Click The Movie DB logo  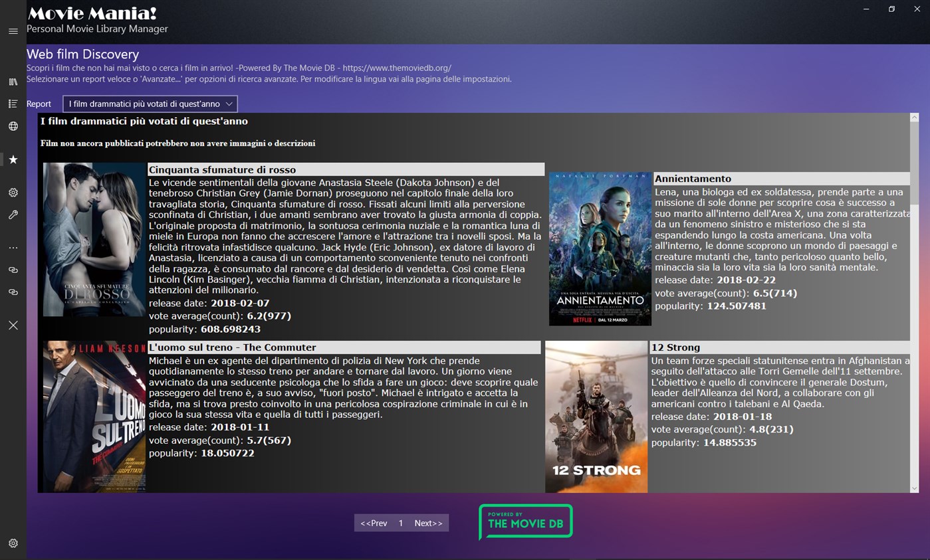click(x=525, y=521)
